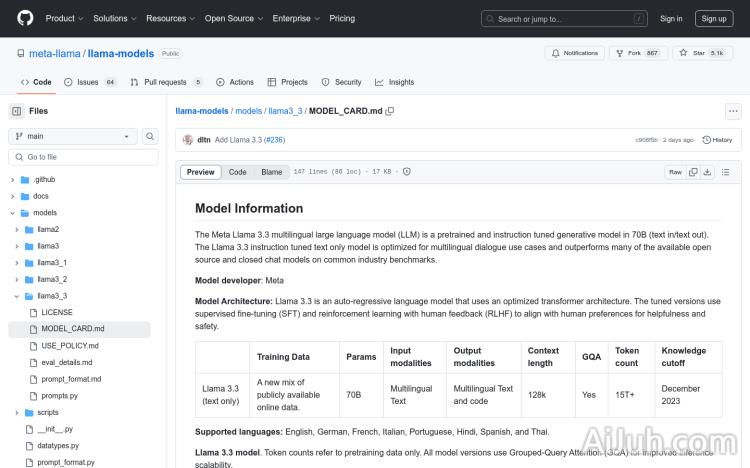The image size is (750, 468).
Task: Open eval_details.md in the file tree
Action: pos(67,362)
